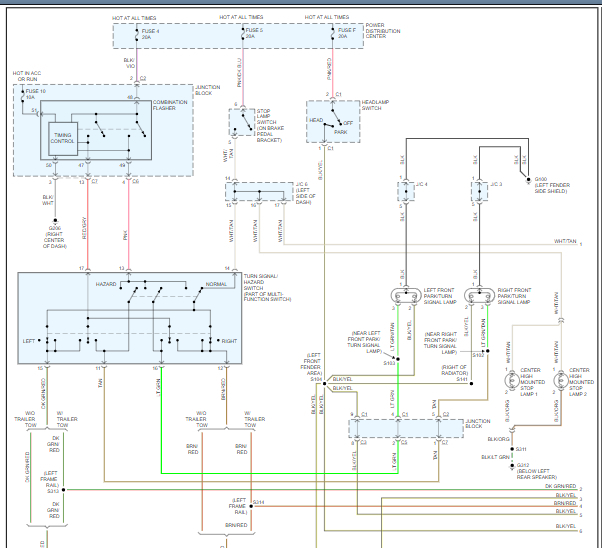Click the J/C 4 joint connector box
Image resolution: width=602 pixels, height=548 pixels.
tap(406, 187)
